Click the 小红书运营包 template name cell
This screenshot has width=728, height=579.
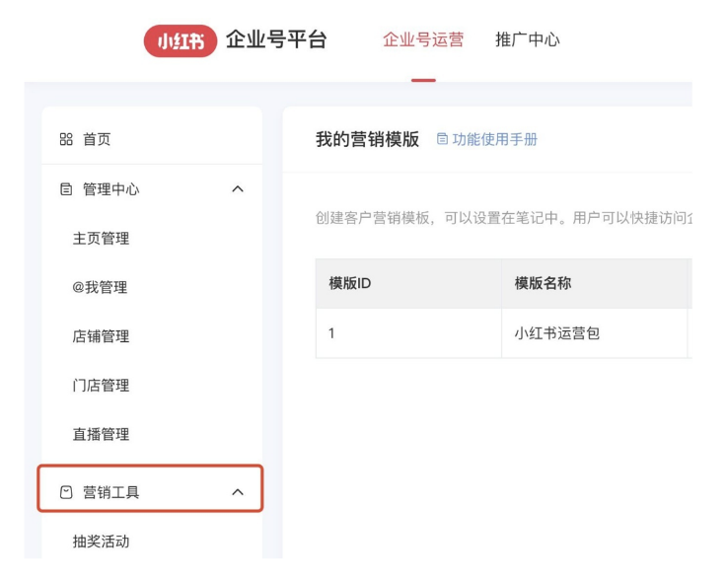[x=557, y=333]
